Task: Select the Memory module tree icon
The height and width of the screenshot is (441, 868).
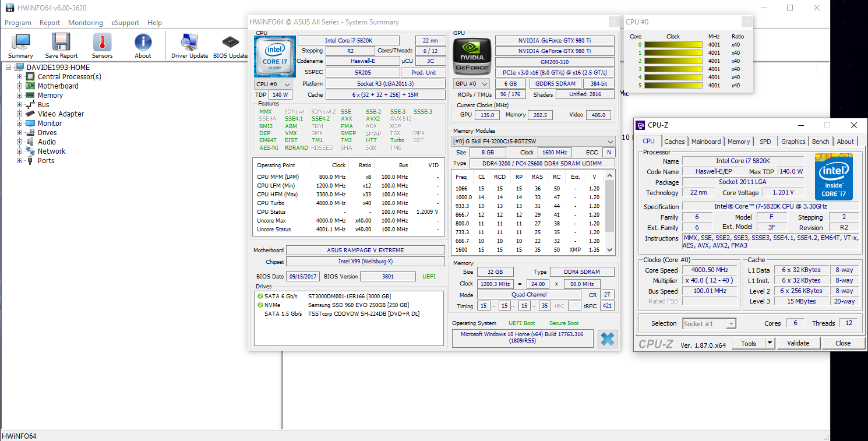Action: (30, 95)
